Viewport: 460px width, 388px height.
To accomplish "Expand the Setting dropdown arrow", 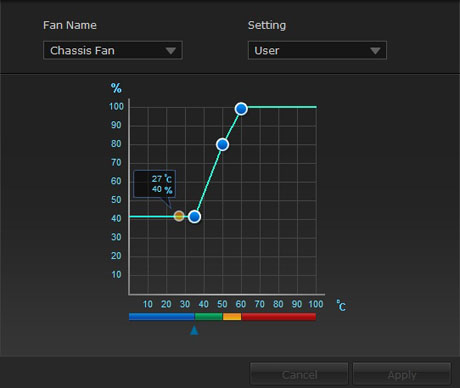I will tap(375, 51).
